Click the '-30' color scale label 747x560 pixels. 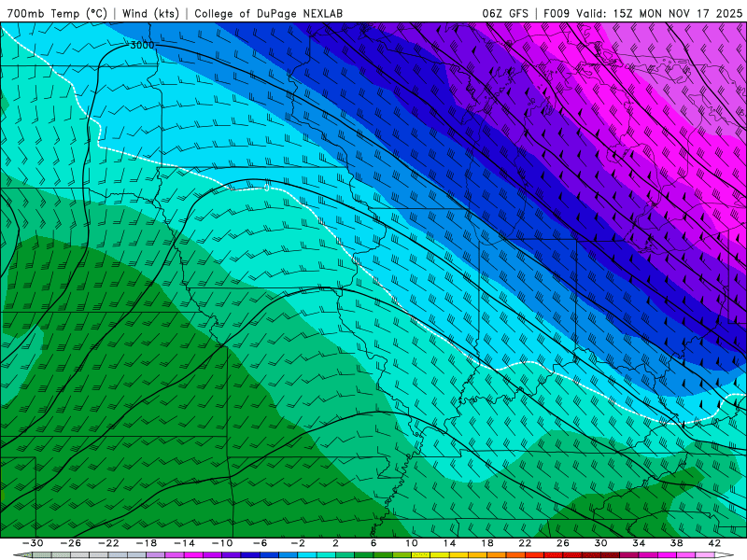pyautogui.click(x=33, y=543)
